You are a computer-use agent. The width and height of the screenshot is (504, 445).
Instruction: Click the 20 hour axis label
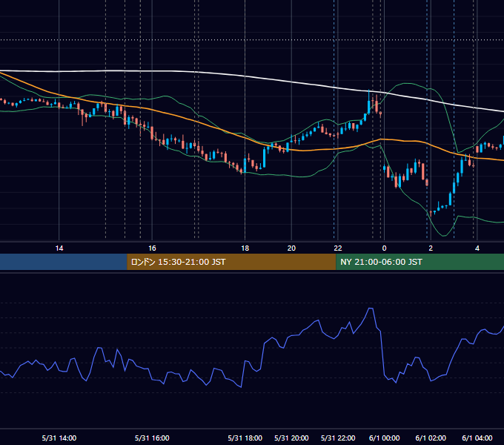click(x=291, y=248)
